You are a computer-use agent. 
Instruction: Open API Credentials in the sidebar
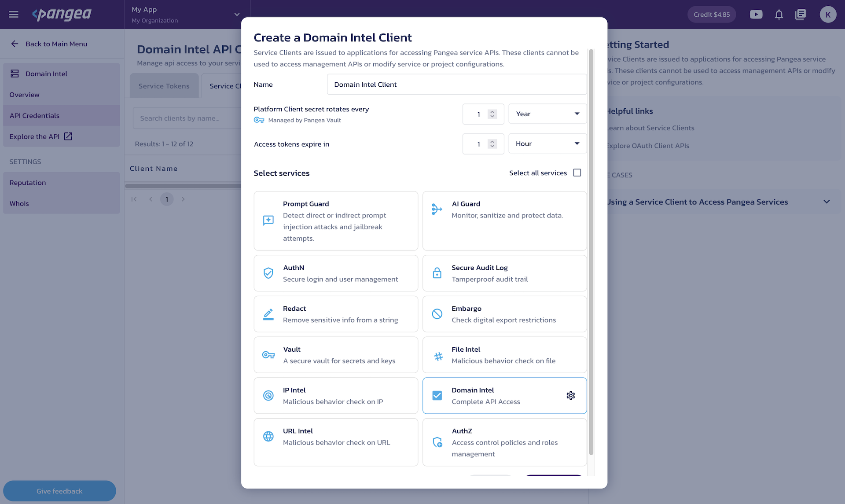tap(61, 115)
